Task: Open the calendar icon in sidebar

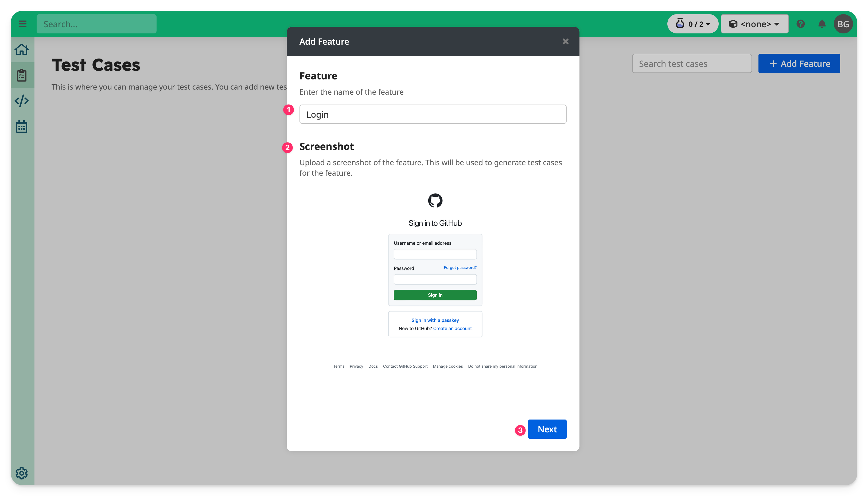Action: click(x=21, y=126)
